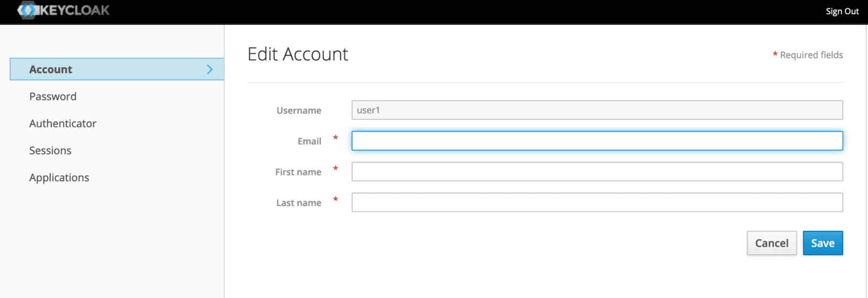Open Applications in the sidebar
Screen dimensions: 868x298
click(x=59, y=178)
